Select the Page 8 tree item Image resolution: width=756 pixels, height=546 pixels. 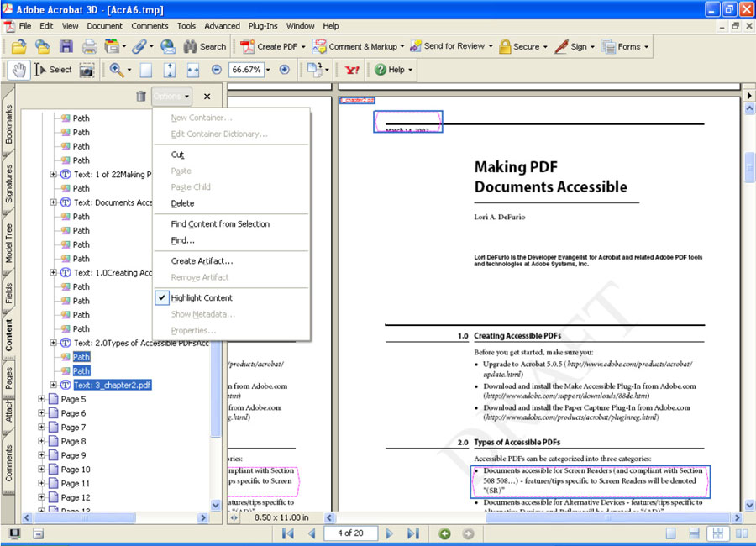73,441
